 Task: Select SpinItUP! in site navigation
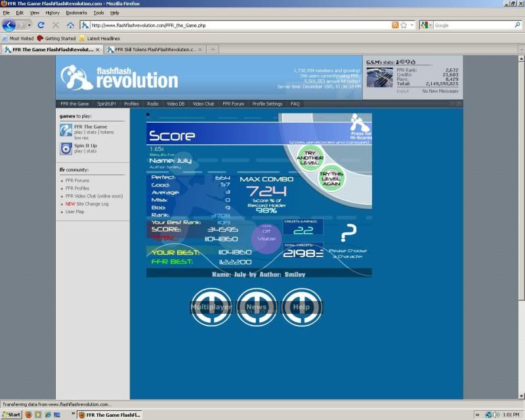(x=106, y=104)
